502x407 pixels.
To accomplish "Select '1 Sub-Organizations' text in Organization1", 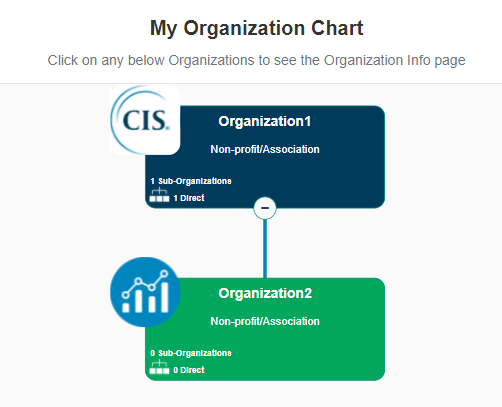I will [x=191, y=181].
